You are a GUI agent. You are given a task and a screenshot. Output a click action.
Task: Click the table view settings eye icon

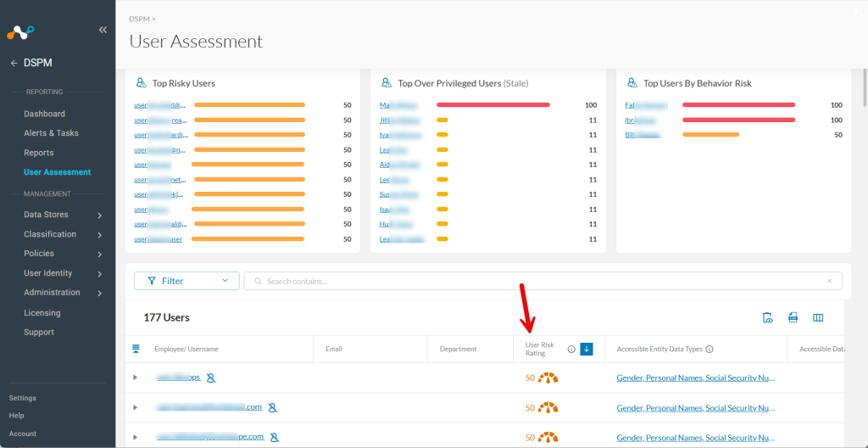pos(767,317)
